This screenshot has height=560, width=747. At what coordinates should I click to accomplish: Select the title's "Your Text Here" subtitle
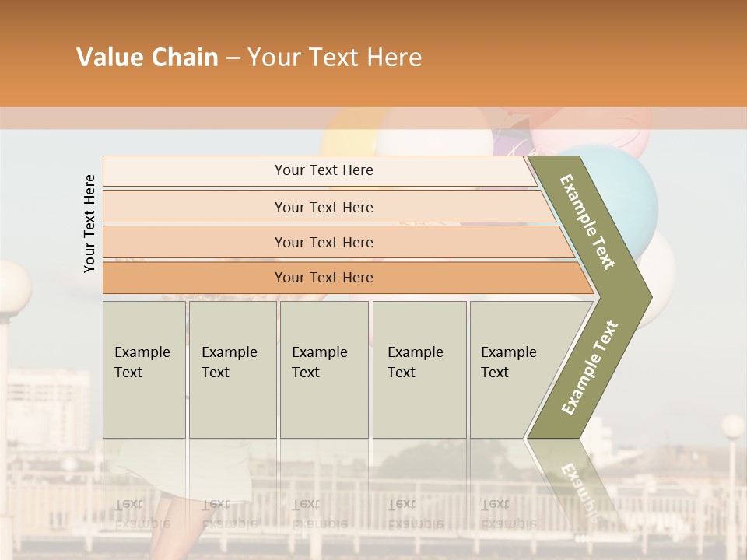click(x=335, y=57)
